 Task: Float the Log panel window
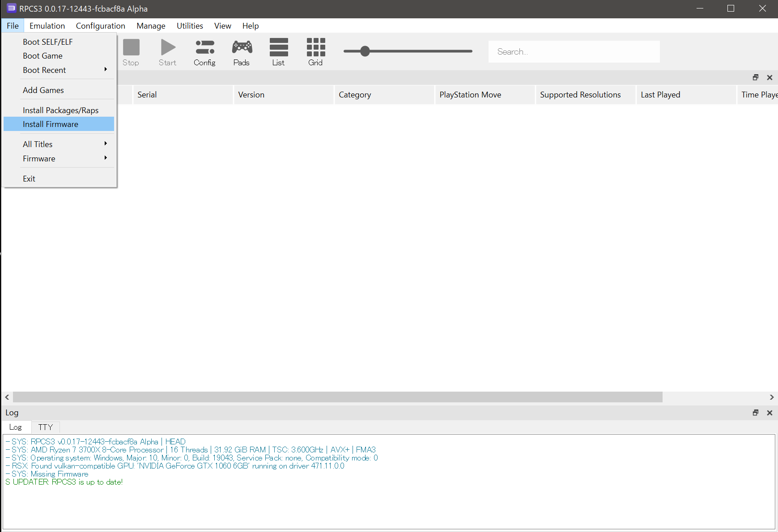click(756, 413)
